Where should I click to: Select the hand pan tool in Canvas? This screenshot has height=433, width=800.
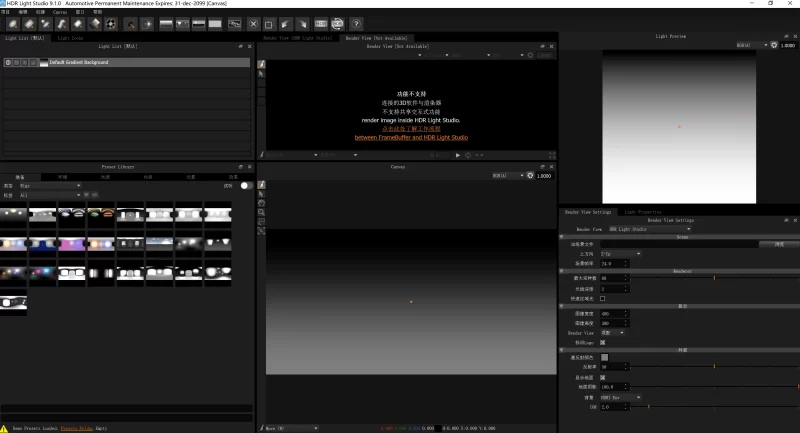click(x=261, y=203)
